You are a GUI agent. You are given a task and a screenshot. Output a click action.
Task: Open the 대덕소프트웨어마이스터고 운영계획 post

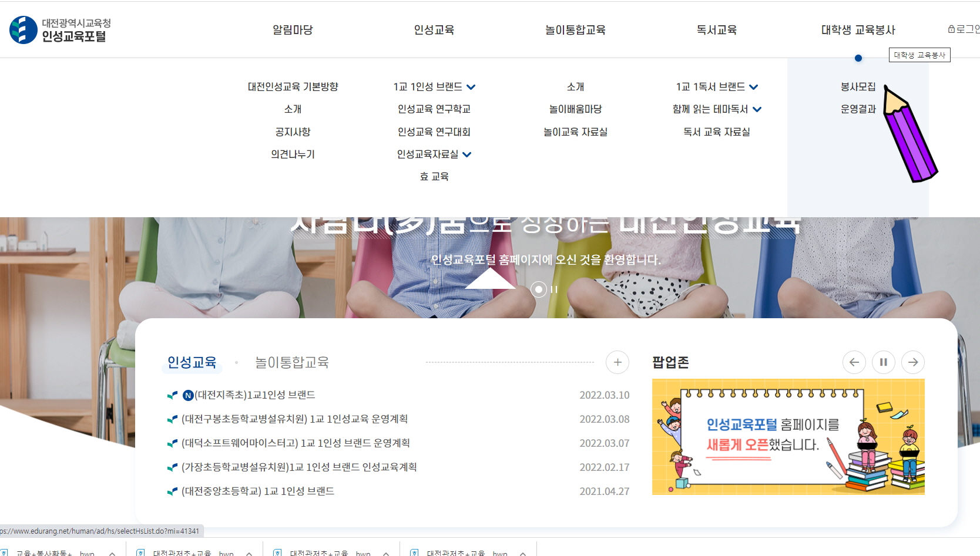click(x=296, y=443)
